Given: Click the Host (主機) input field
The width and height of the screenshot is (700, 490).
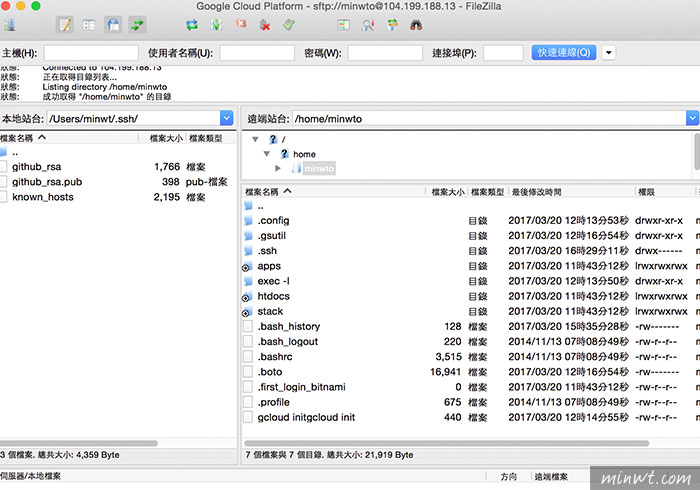Looking at the screenshot, I should [91, 53].
